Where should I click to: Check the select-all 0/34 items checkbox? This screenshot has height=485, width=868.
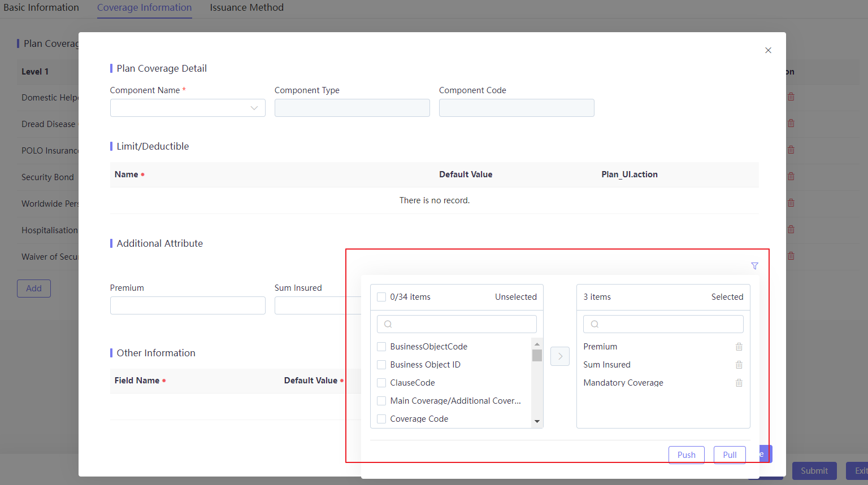coord(381,296)
